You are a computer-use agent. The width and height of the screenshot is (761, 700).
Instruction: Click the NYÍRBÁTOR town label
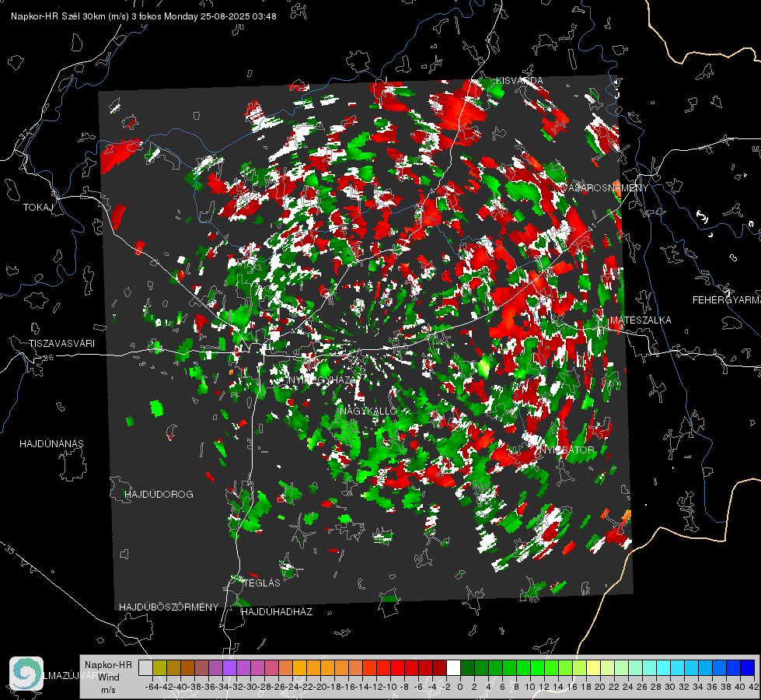tap(567, 450)
